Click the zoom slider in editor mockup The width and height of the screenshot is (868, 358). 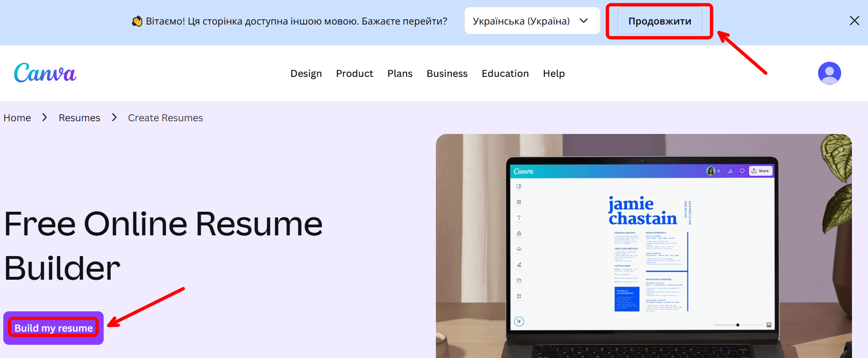pyautogui.click(x=738, y=325)
